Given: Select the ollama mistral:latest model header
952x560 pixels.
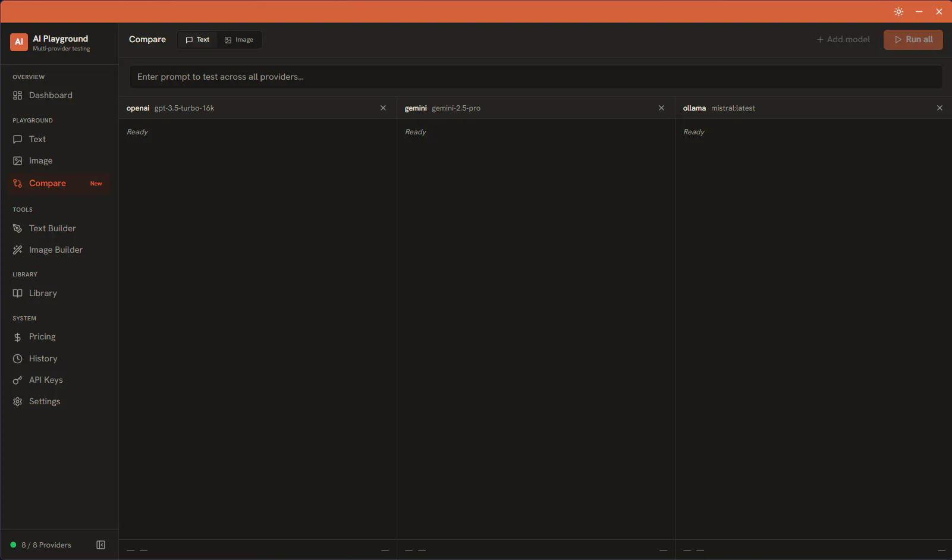Looking at the screenshot, I should click(719, 108).
